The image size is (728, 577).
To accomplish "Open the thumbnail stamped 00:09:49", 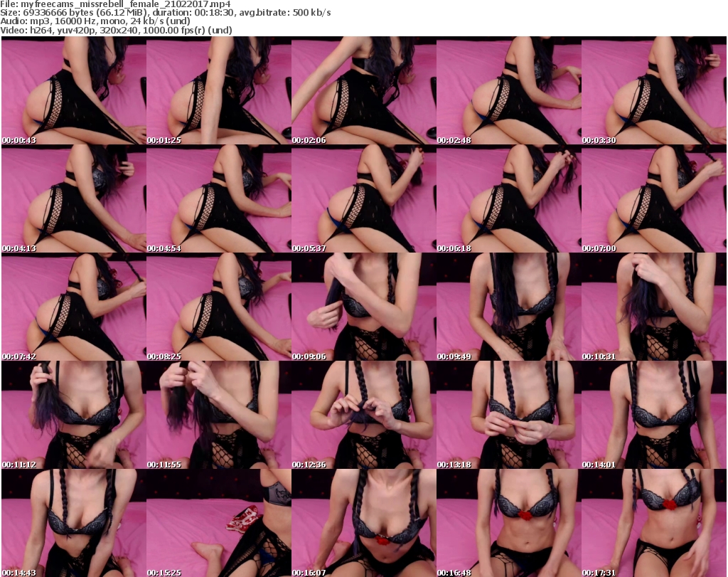I will [509, 307].
